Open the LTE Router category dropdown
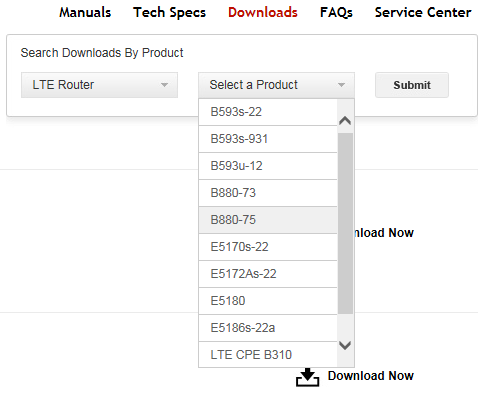The image size is (488, 399). [99, 85]
